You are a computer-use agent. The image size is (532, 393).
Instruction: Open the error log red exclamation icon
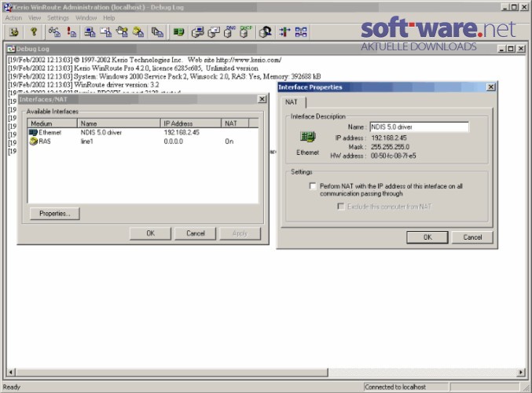(x=72, y=32)
